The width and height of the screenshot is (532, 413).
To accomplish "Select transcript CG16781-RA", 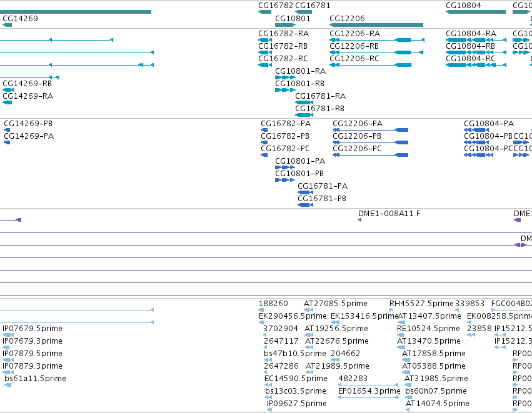I will [x=320, y=96].
